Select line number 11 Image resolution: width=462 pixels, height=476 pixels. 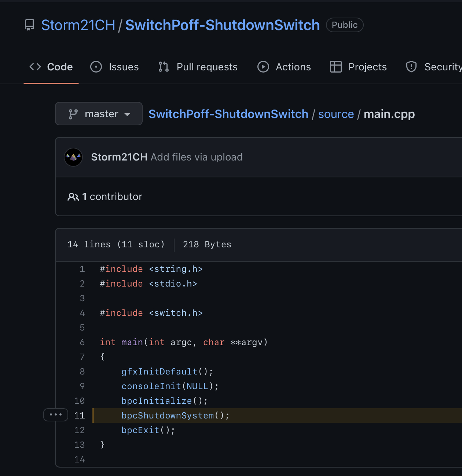click(80, 416)
